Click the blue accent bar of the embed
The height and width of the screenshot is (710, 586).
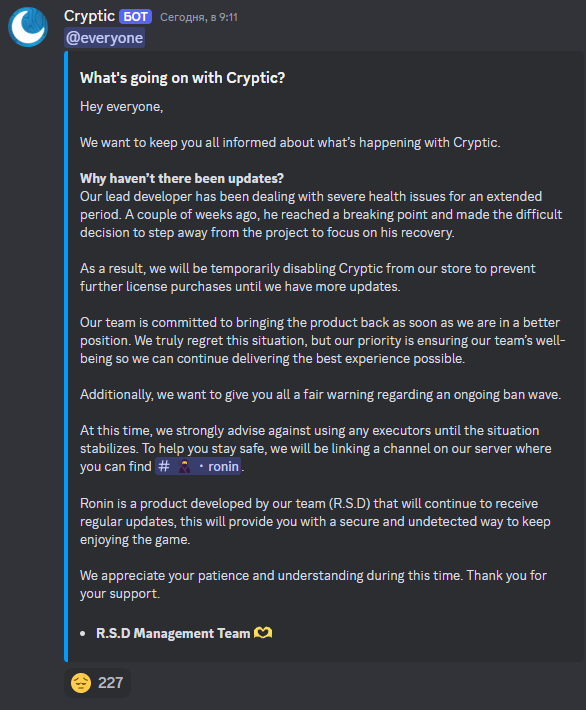[x=66, y=356]
